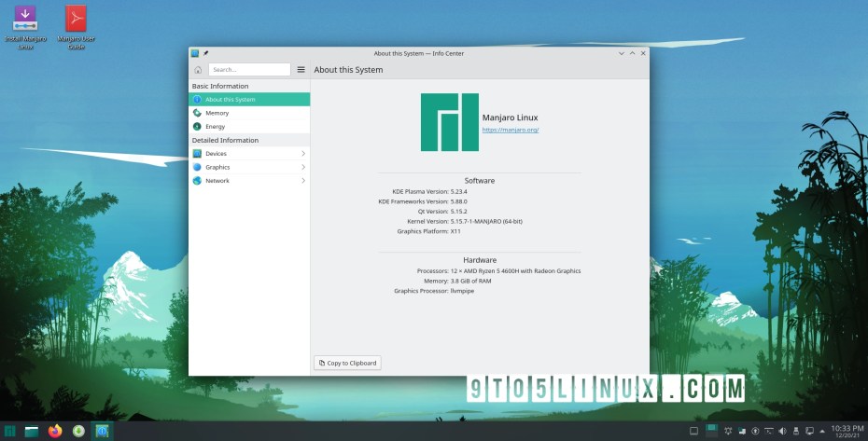Open the Manjaro User Guide desktop icon
The height and width of the screenshot is (441, 868).
click(76, 27)
